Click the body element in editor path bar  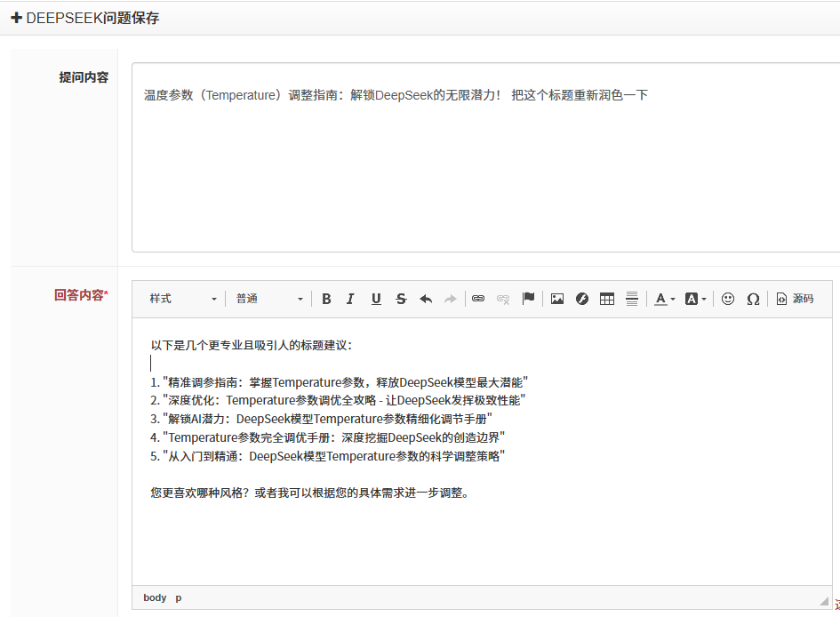tap(155, 597)
